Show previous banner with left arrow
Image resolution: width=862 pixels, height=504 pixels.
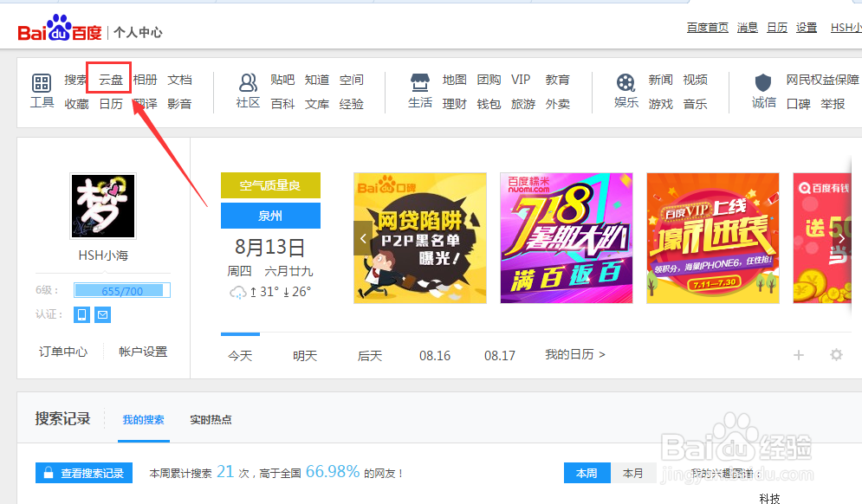[363, 238]
